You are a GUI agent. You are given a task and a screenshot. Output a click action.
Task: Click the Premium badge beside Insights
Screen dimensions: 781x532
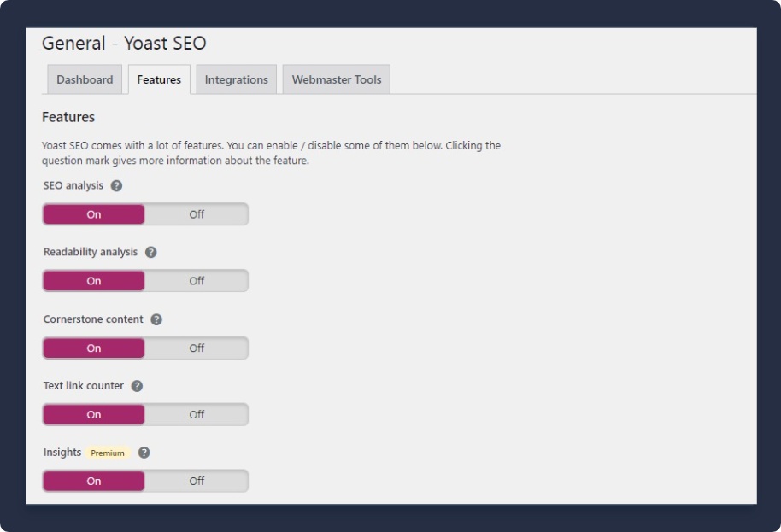pyautogui.click(x=108, y=453)
